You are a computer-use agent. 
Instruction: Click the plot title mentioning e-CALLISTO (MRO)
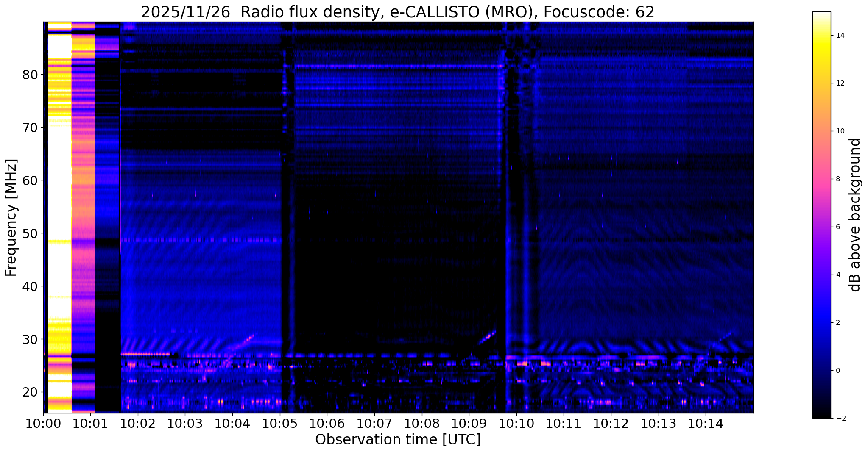pyautogui.click(x=398, y=12)
